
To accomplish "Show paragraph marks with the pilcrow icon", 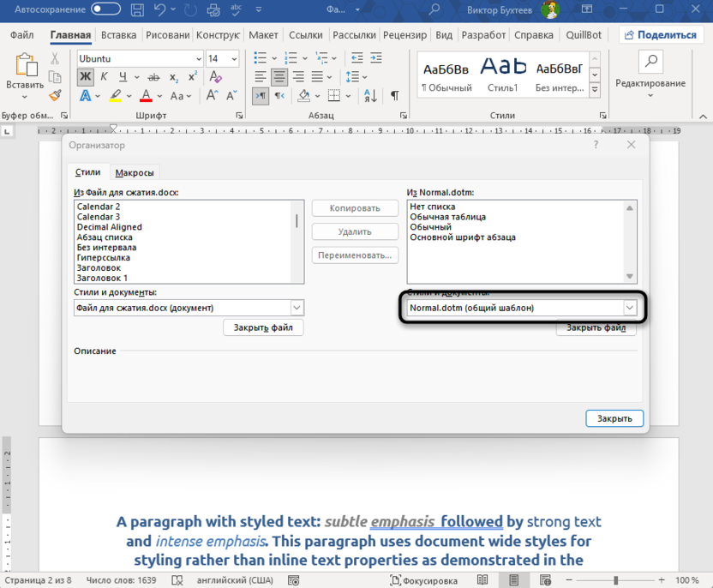I will tap(394, 96).
